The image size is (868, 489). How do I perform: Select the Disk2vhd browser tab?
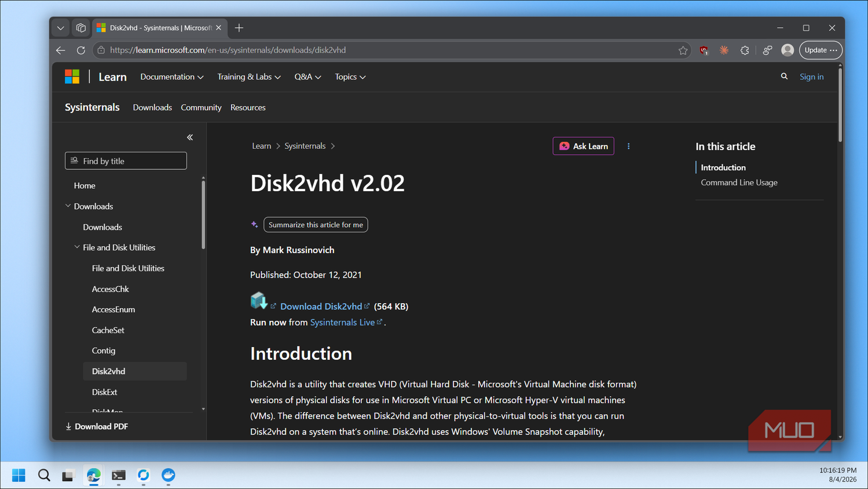point(159,28)
